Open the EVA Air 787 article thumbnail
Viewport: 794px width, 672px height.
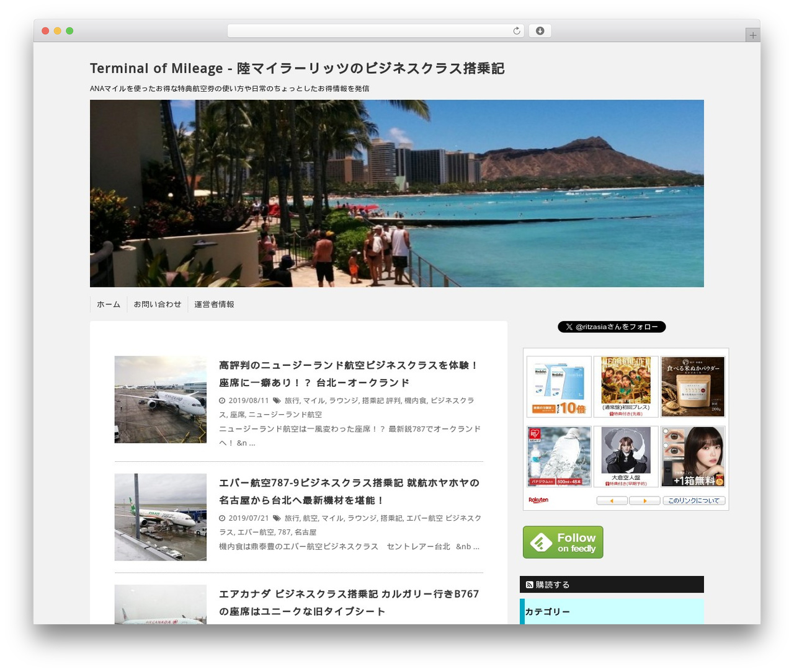pyautogui.click(x=161, y=517)
